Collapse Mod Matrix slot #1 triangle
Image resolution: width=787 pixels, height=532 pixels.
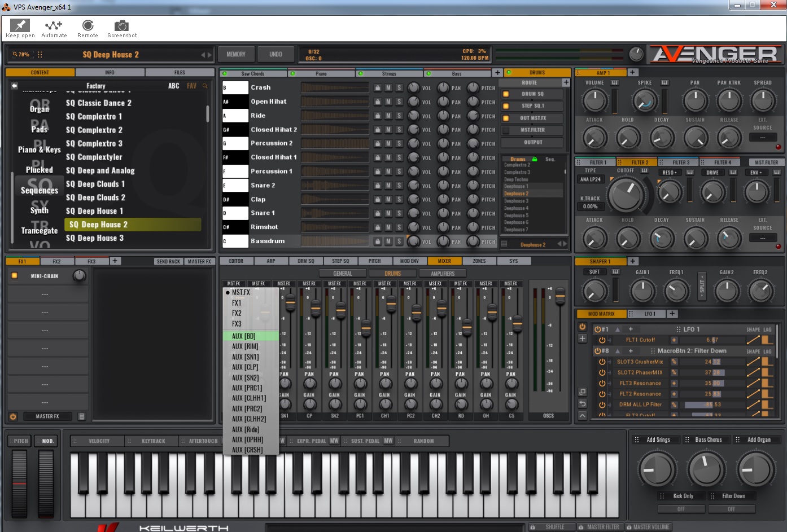click(x=618, y=329)
